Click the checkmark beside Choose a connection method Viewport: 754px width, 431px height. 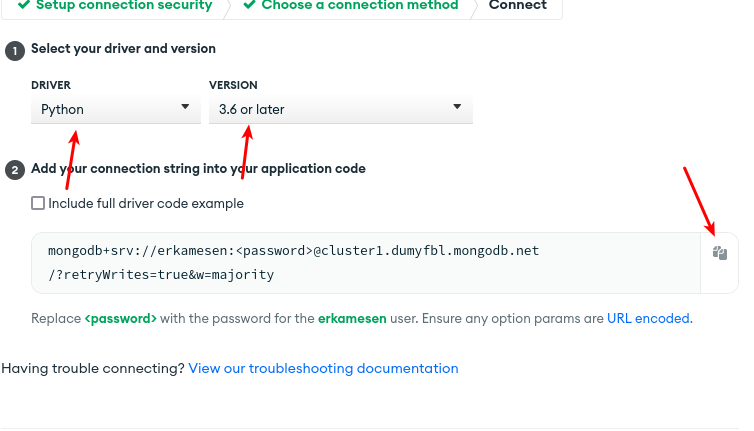[x=249, y=5]
